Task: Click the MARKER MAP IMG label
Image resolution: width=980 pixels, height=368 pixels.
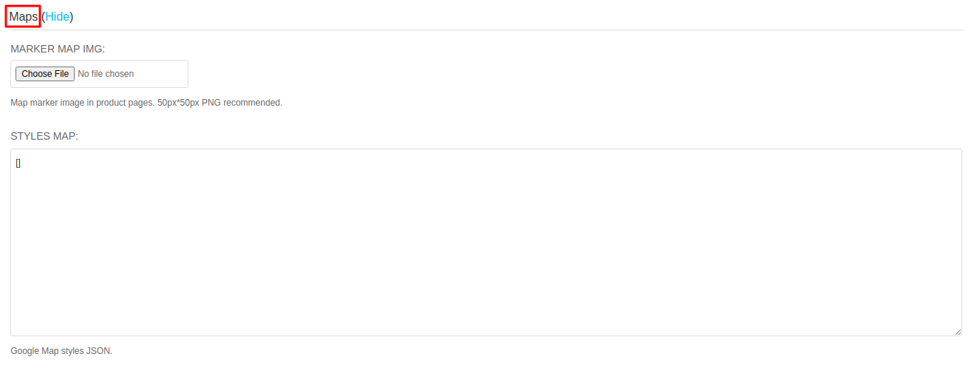Action: pyautogui.click(x=58, y=49)
